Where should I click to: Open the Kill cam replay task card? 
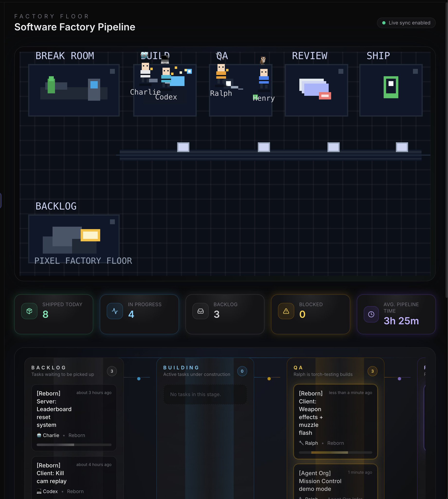(x=74, y=478)
